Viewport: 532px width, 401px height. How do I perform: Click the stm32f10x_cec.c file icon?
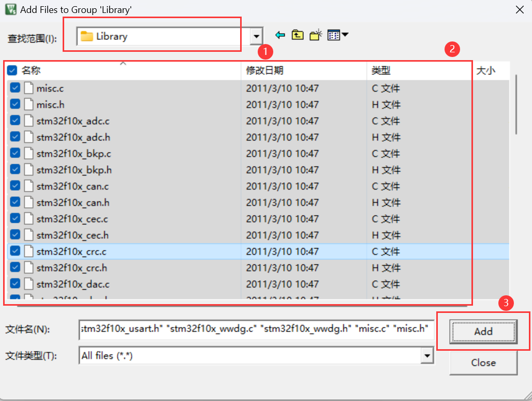(29, 218)
